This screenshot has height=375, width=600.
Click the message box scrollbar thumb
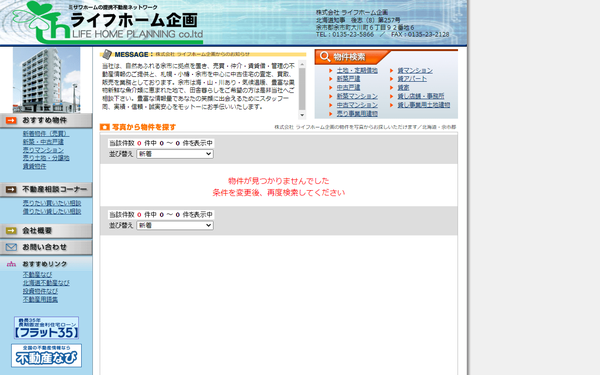click(302, 89)
